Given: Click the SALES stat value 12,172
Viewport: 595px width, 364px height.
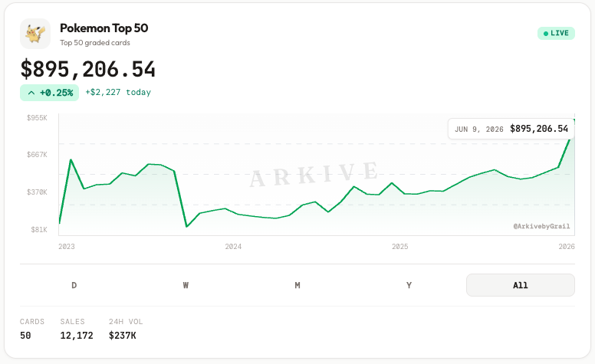Looking at the screenshot, I should tap(77, 336).
